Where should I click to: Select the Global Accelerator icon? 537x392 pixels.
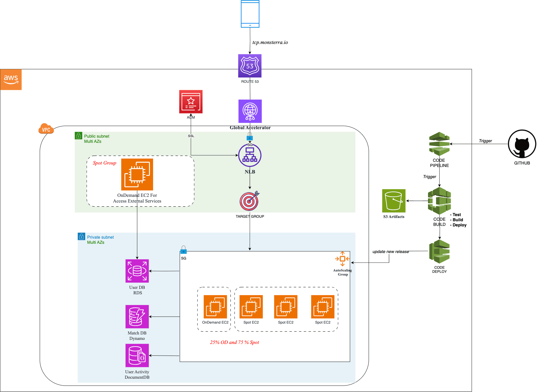pos(250,111)
